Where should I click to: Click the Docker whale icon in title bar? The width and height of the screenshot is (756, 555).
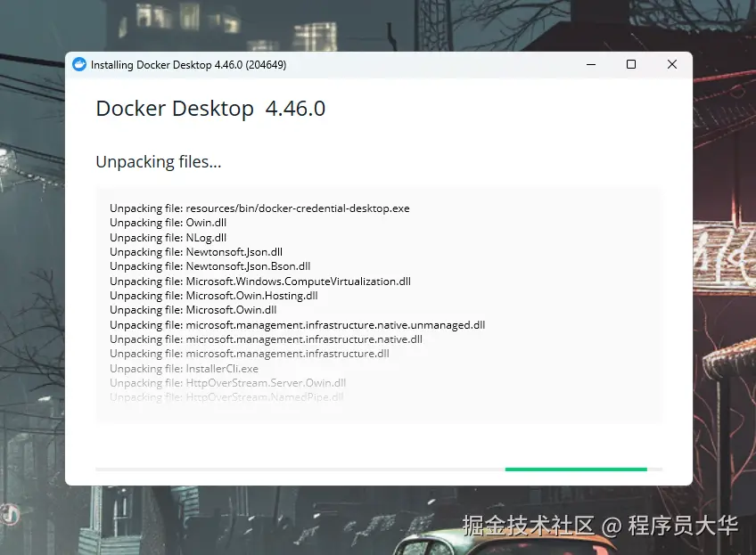click(x=79, y=64)
